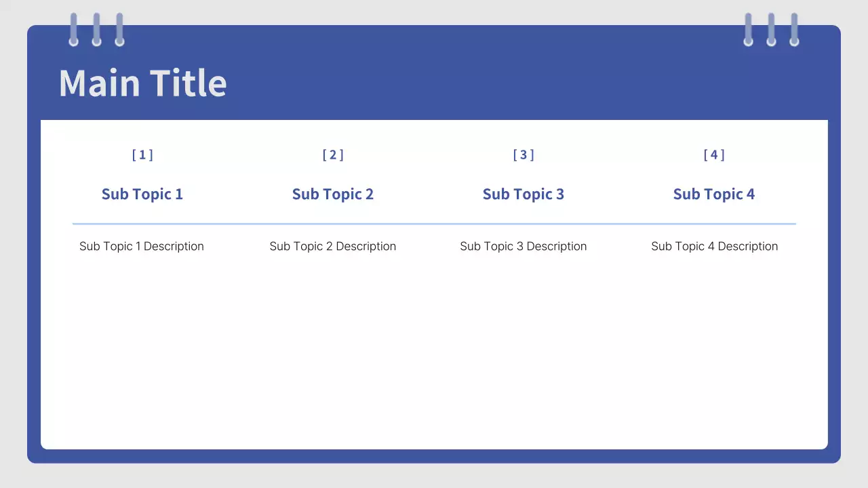The height and width of the screenshot is (488, 868).
Task: Select the middle binder ring of the top-right group
Action: [771, 30]
